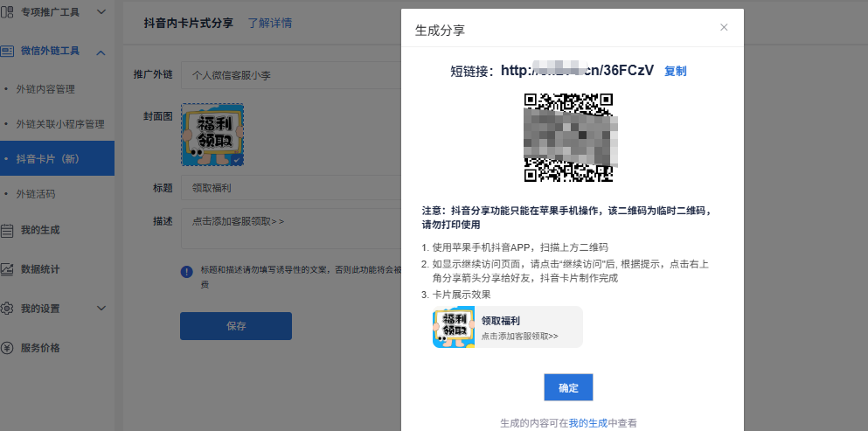Open 外链关联小程序管理 menu item
Viewport: 868px width, 431px height.
tap(59, 124)
